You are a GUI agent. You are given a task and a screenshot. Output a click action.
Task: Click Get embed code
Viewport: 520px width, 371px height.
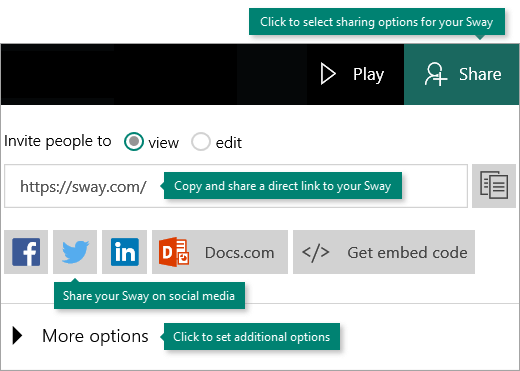pos(384,252)
